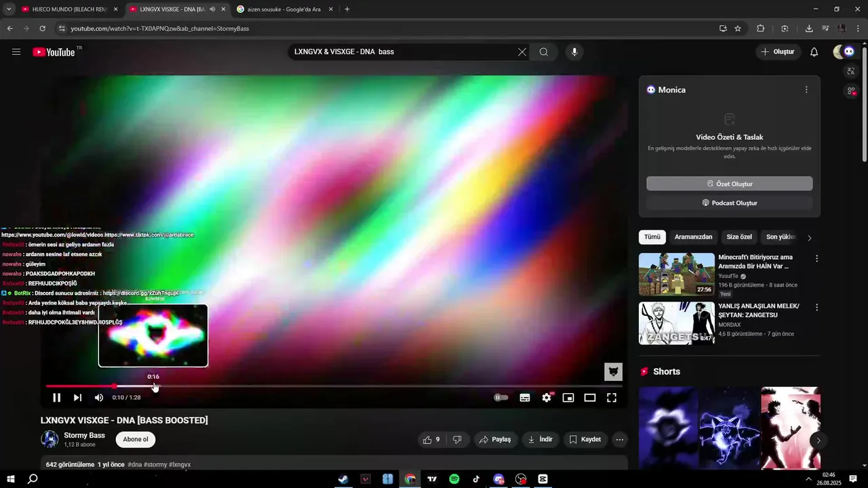Open the Chrome extensions puzzle icon
The image size is (868, 488).
[760, 28]
